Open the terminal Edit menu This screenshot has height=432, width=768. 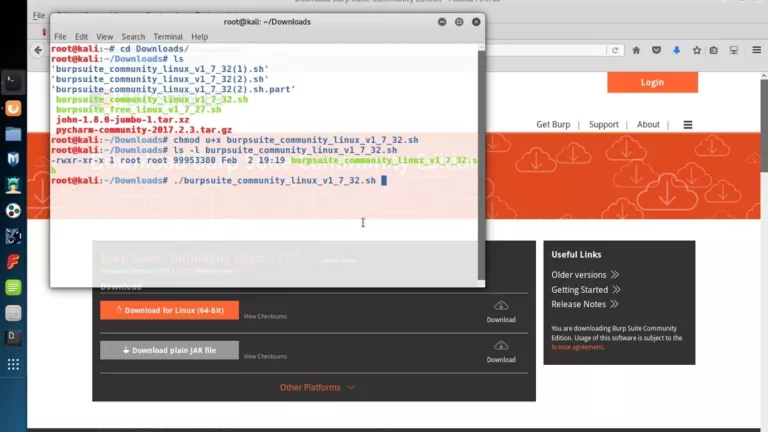tap(81, 37)
